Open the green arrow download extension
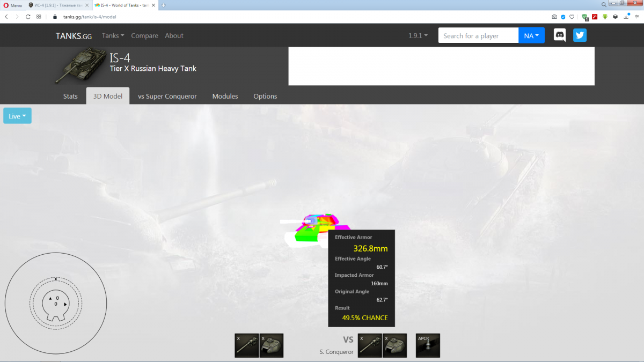Image resolution: width=644 pixels, height=362 pixels. tap(605, 17)
